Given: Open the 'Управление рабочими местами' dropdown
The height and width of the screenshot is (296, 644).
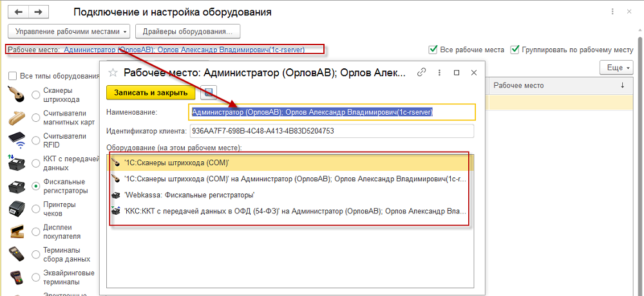Looking at the screenshot, I should point(70,31).
